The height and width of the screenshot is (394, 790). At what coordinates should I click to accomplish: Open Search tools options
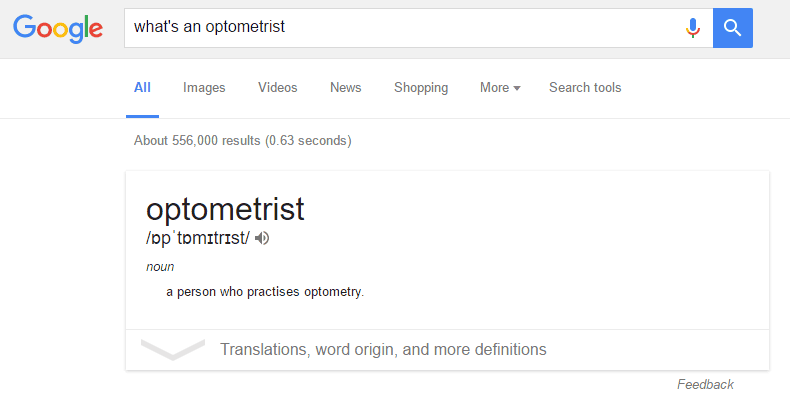coord(585,88)
